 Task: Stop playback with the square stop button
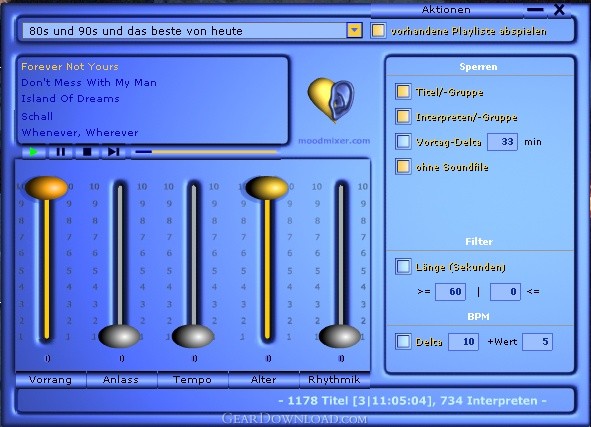tap(87, 152)
